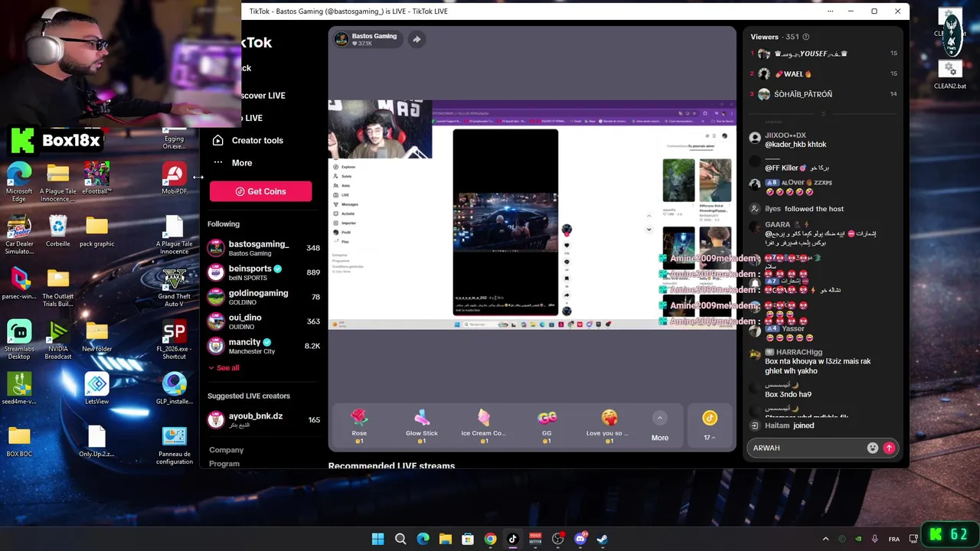Click the Company footer link
Screen dimensions: 980x551
[226, 450]
